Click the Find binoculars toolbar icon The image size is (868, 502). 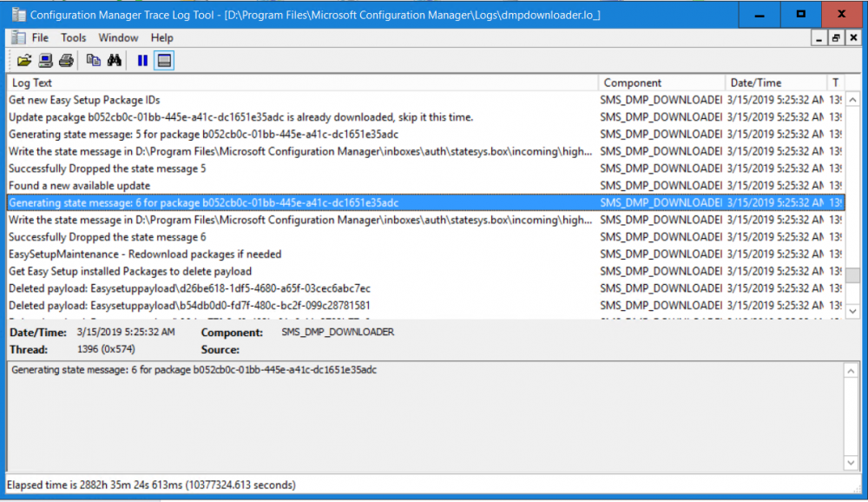click(x=114, y=61)
